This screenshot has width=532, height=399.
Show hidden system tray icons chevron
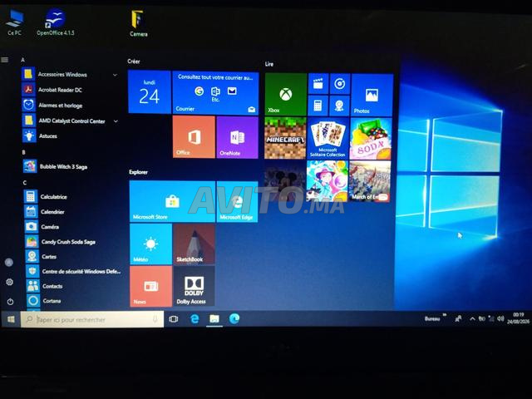472,319
